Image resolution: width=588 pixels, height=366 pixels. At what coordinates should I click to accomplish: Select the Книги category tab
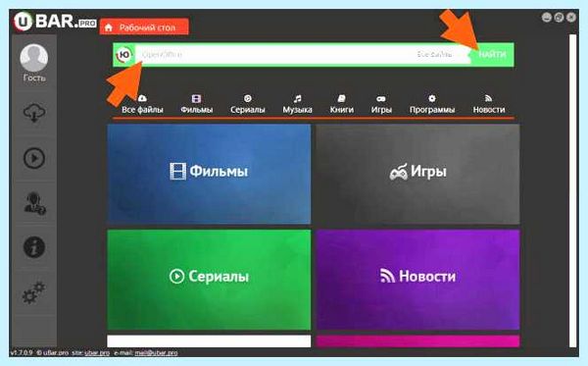point(341,104)
